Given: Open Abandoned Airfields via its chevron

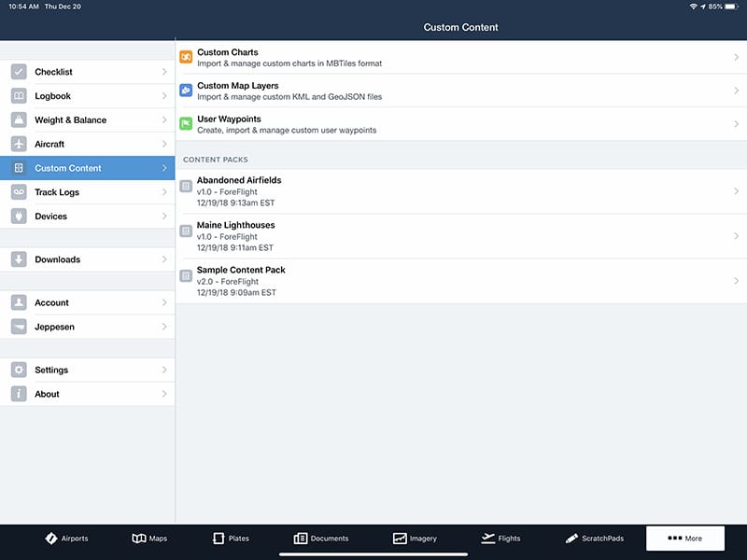Looking at the screenshot, I should point(737,191).
